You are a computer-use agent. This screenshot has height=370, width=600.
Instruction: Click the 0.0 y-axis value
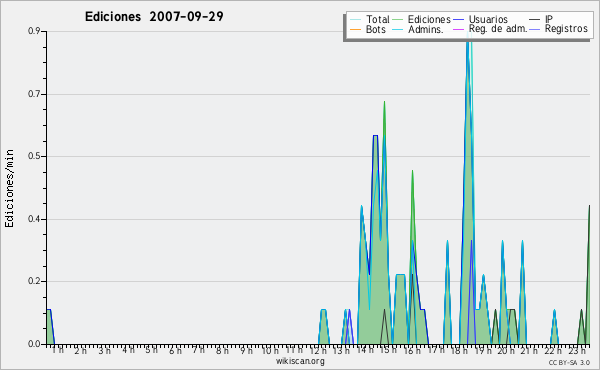click(x=34, y=344)
